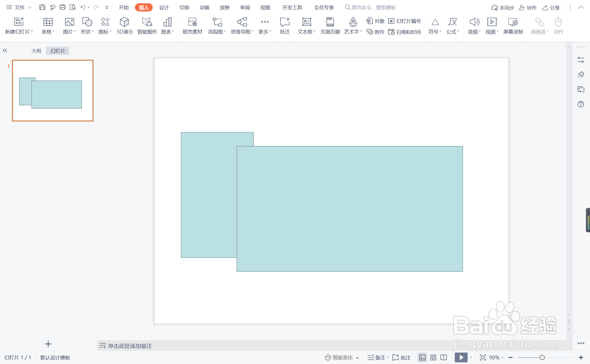Click the zoom slider handle
Viewport: 590px width, 364px height.
click(x=542, y=357)
